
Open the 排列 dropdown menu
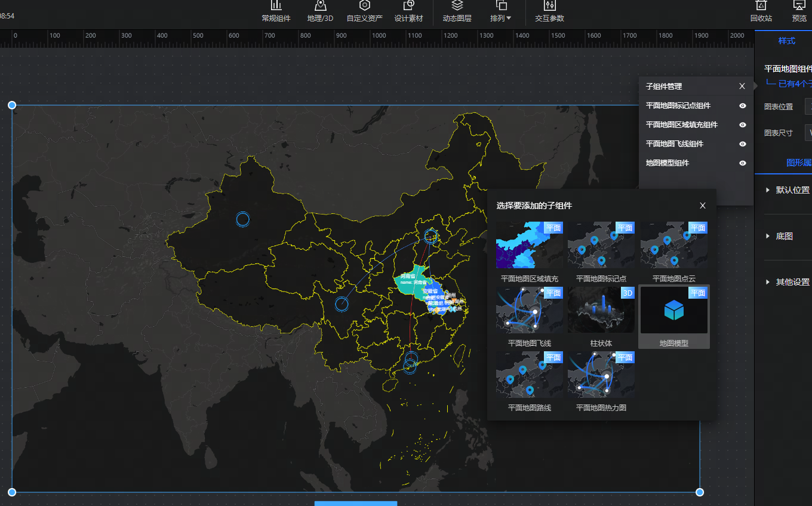click(500, 18)
